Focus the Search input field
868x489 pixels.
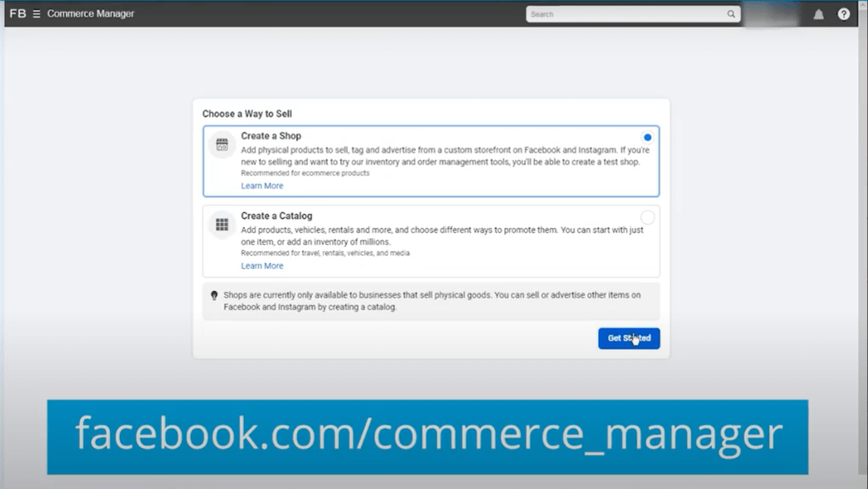632,14
